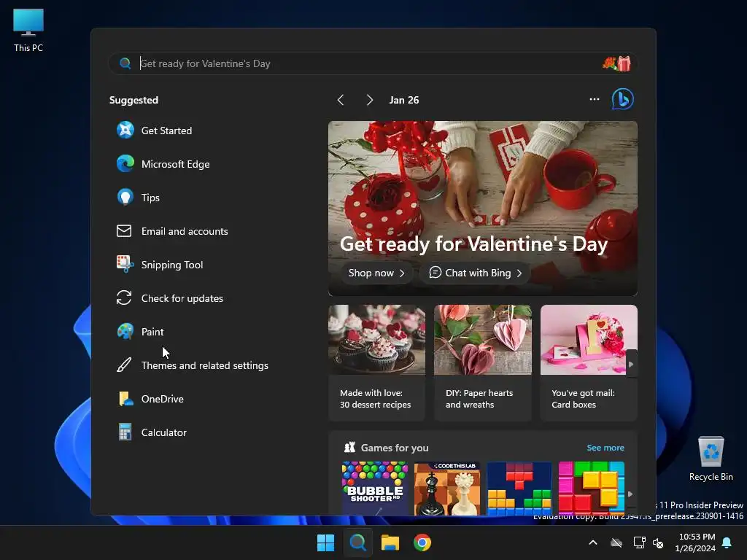Open Bubble Shooter HD game thumbnail
This screenshot has height=560, width=747.
point(375,488)
